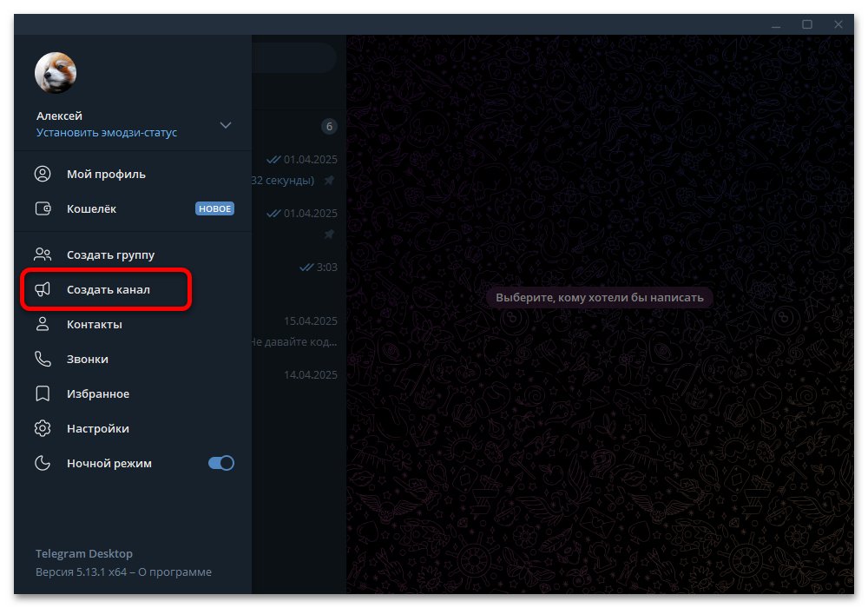The height and width of the screenshot is (608, 868).
Task: Click the Создать канал megaphone icon
Action: tap(43, 289)
